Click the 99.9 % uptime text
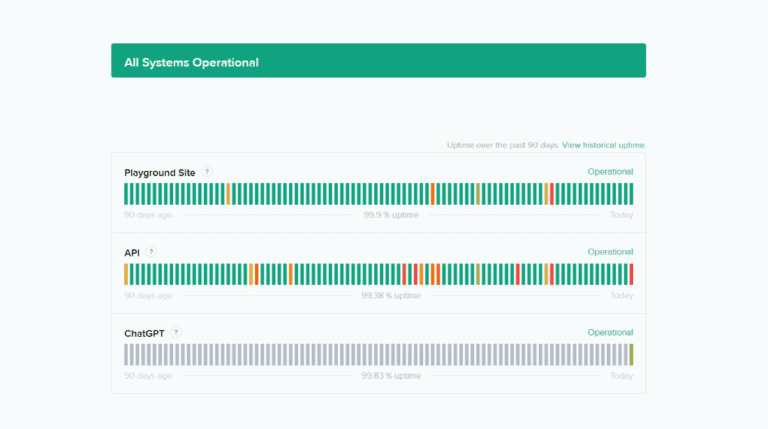The width and height of the screenshot is (768, 429). click(392, 215)
